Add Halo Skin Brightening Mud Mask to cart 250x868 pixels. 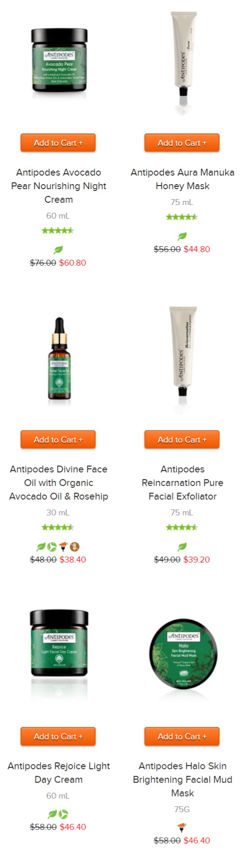point(182,737)
